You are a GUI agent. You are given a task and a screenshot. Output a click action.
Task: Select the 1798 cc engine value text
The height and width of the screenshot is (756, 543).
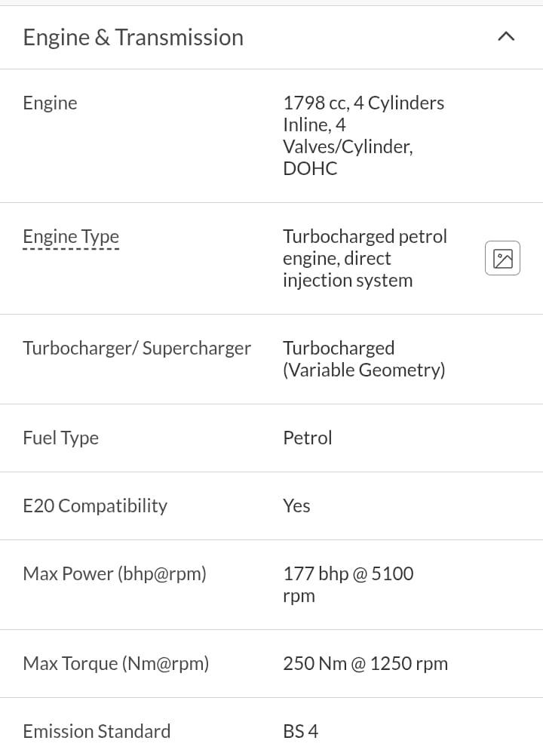(x=363, y=103)
